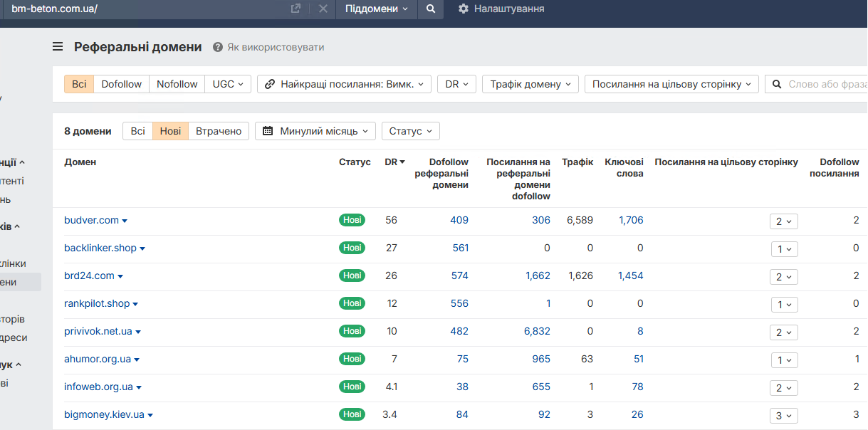This screenshot has height=430, width=868.
Task: Open rankpilot.shop domain link
Action: coord(97,303)
